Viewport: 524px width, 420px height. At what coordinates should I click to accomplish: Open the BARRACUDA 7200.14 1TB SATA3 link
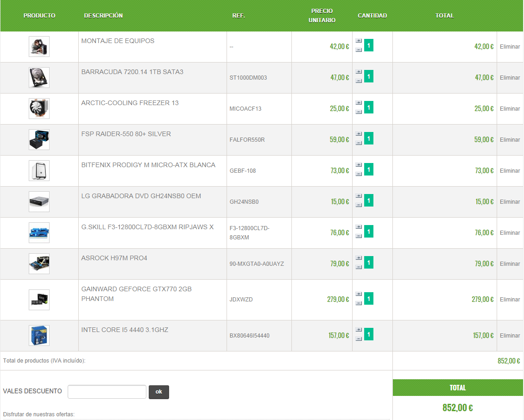point(133,72)
